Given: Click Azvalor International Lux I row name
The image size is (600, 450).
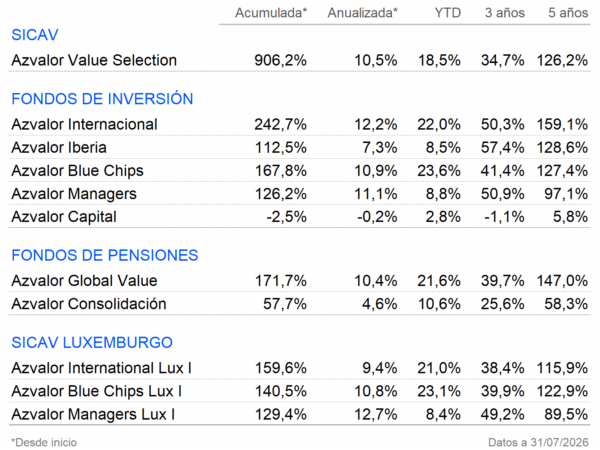Looking at the screenshot, I should pyautogui.click(x=101, y=368).
